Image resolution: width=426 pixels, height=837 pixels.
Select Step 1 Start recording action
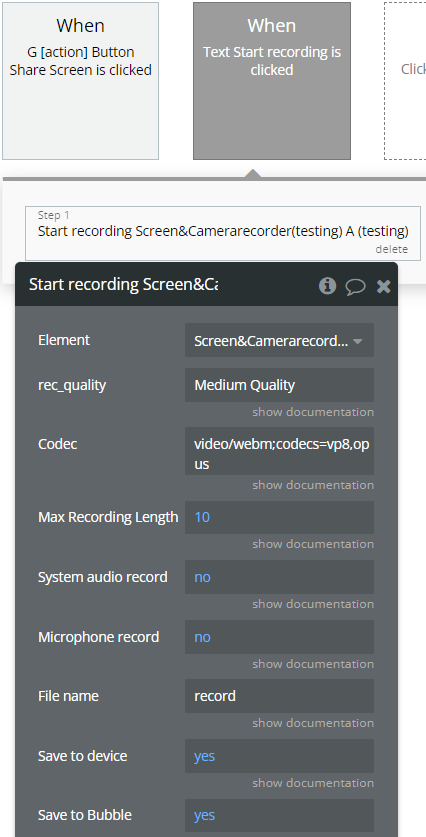tap(223, 233)
